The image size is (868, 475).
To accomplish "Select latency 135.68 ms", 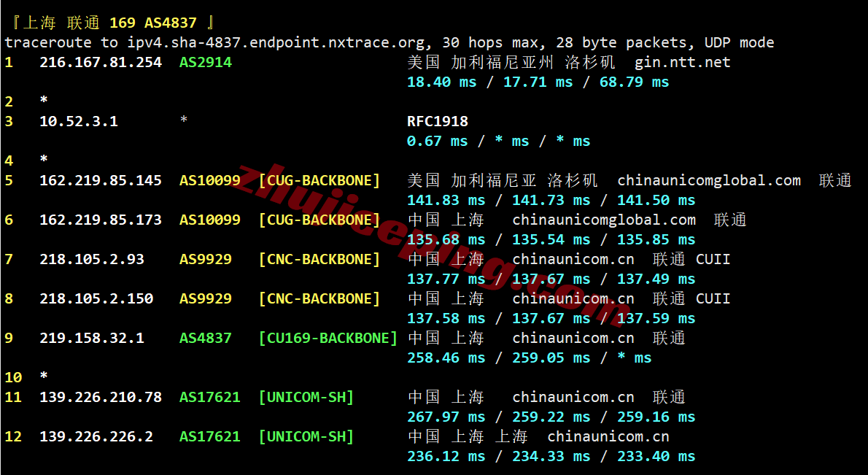I will coord(446,240).
